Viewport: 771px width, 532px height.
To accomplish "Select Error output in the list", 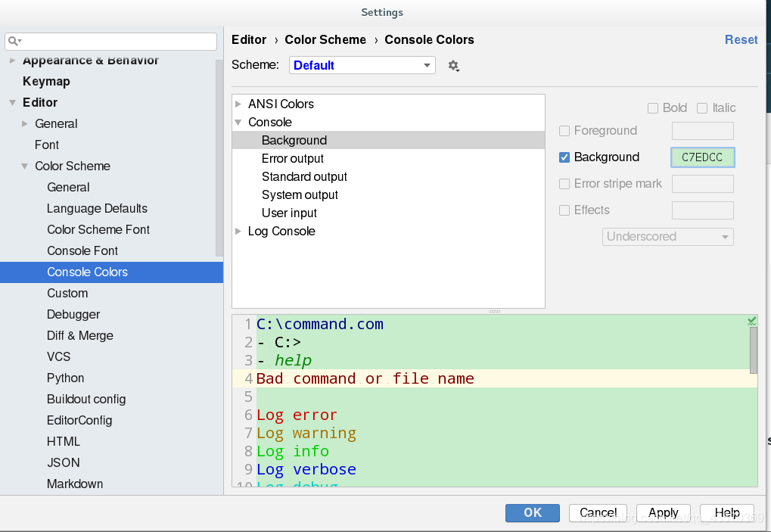I will click(x=292, y=159).
